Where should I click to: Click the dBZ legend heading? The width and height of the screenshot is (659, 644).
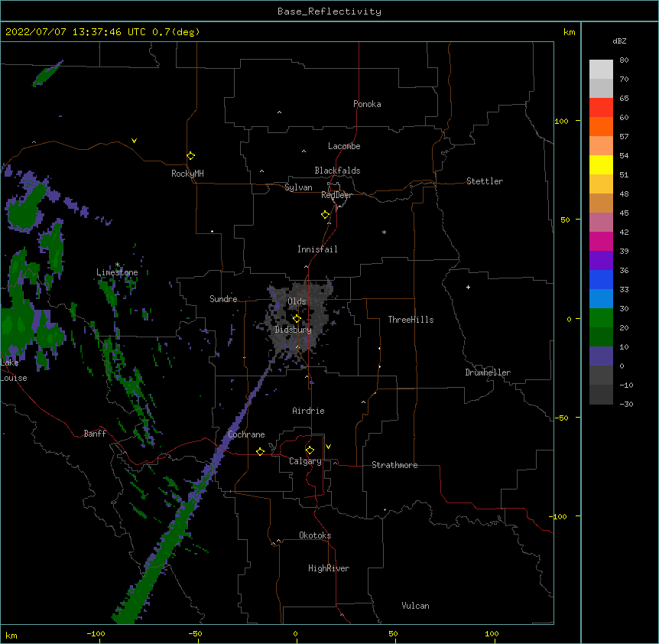click(619, 41)
